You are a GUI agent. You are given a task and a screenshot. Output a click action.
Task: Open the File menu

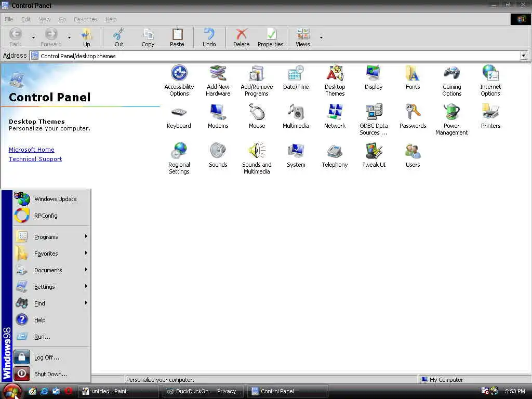[x=9, y=19]
